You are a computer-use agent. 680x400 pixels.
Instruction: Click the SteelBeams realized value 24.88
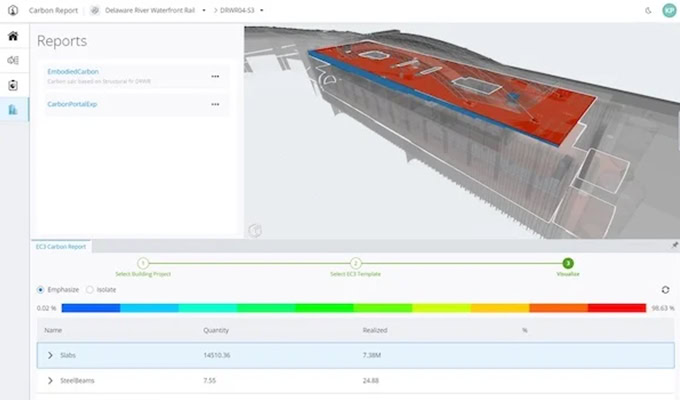371,380
